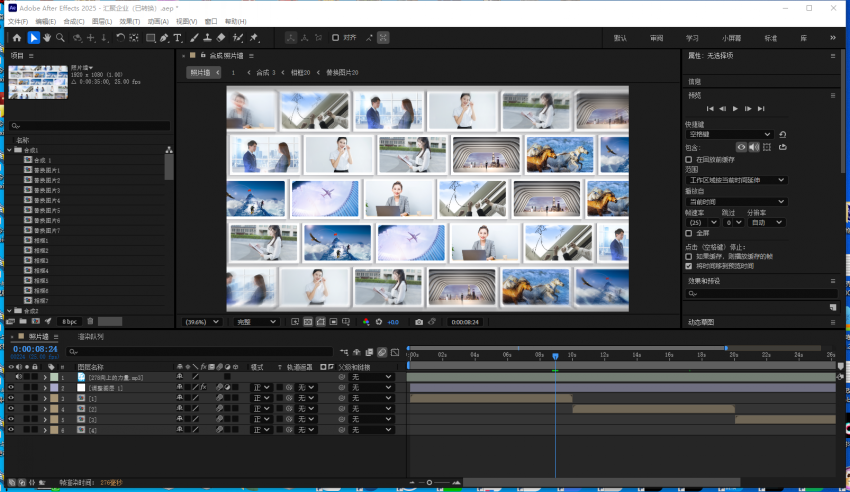Viewport: 850px width, 492px height.
Task: Hide layer 2 调整图层 with eye icon
Action: coord(11,387)
